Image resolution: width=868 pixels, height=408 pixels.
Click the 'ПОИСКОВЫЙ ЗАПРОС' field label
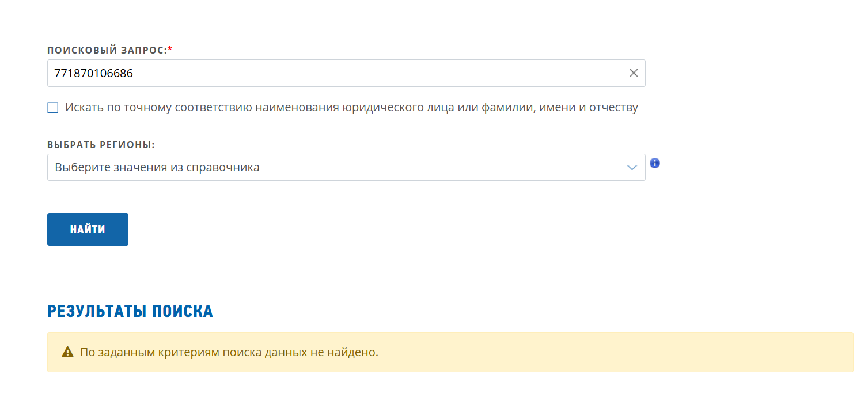107,50
